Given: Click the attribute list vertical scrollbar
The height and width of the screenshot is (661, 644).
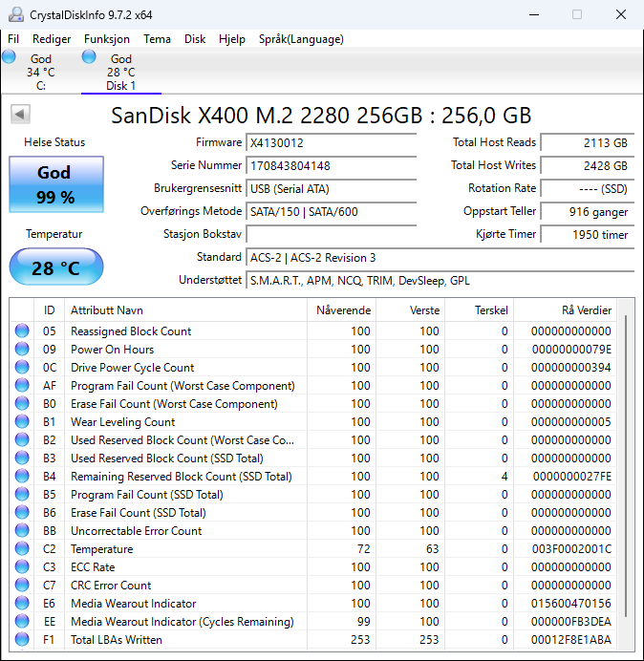Looking at the screenshot, I should [x=626, y=468].
